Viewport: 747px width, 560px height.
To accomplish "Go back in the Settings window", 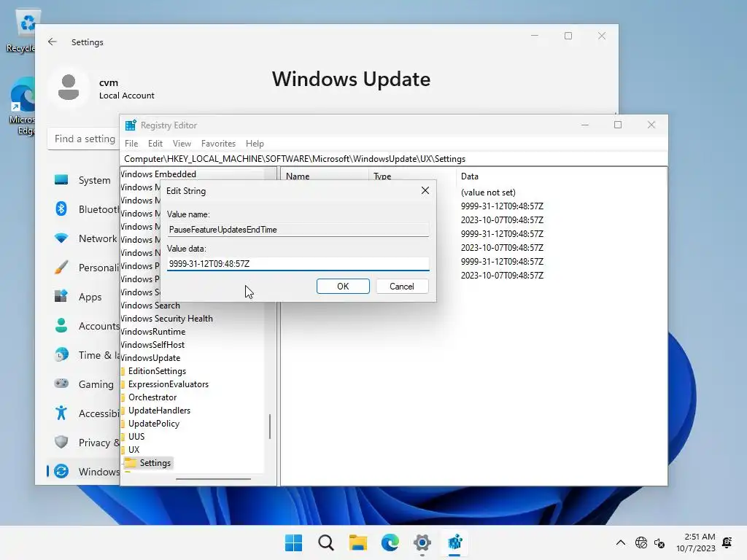I will [x=53, y=42].
